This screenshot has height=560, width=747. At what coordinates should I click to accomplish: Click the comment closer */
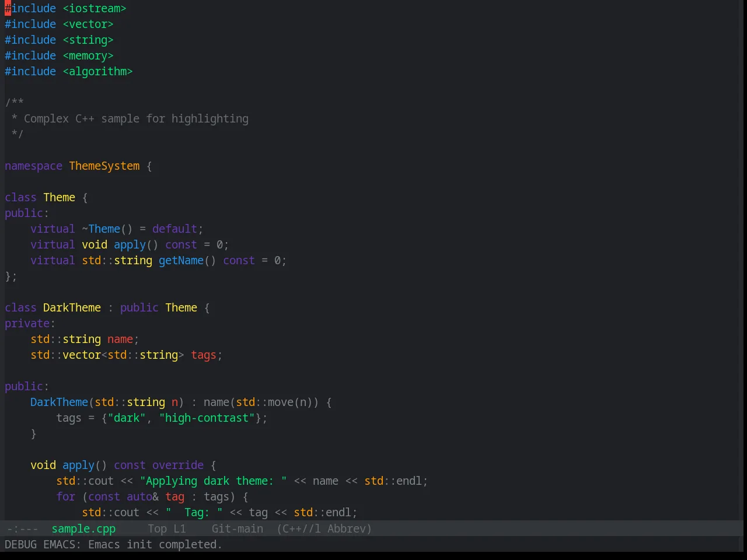click(17, 134)
